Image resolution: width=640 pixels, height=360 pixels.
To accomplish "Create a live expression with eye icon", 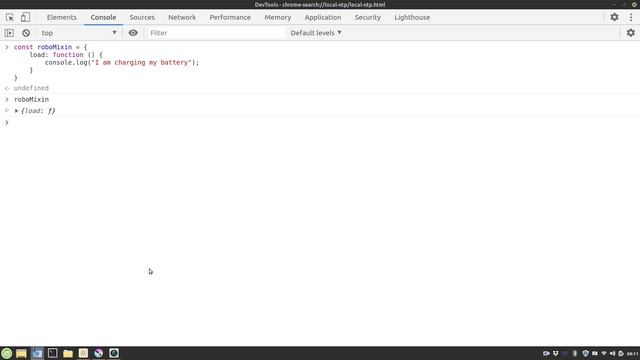I will pos(133,33).
